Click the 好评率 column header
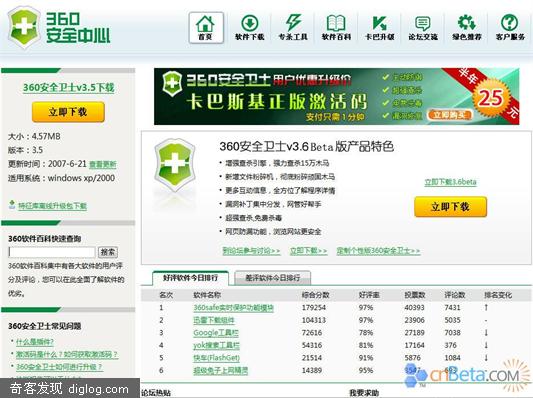Screen dimensions: 533x398 pyautogui.click(x=369, y=295)
